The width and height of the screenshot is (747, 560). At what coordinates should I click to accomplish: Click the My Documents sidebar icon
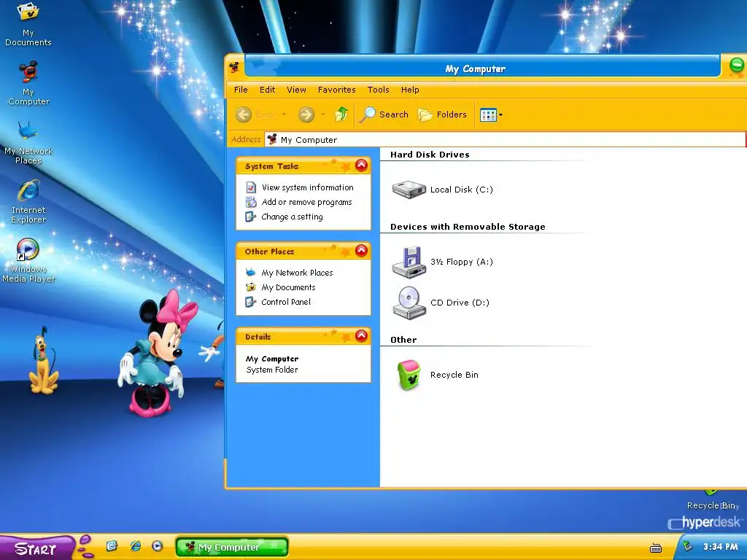coord(251,287)
